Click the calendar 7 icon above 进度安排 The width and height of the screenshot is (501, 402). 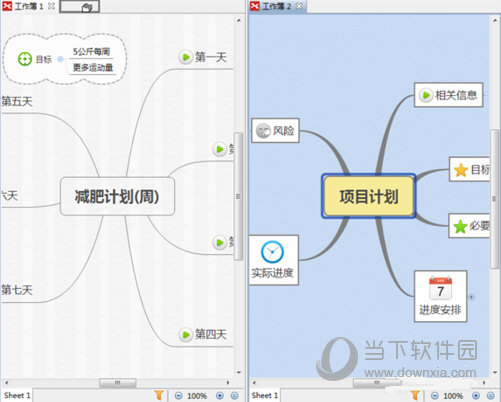pyautogui.click(x=440, y=288)
